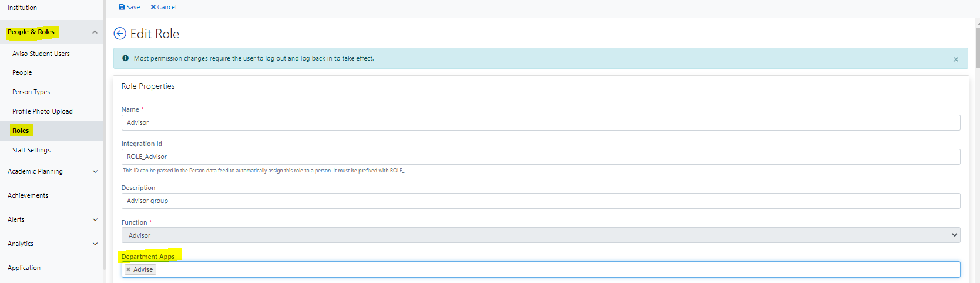Screen dimensions: 980x283
Task: Click the People & Roles menu label
Action: [x=31, y=32]
